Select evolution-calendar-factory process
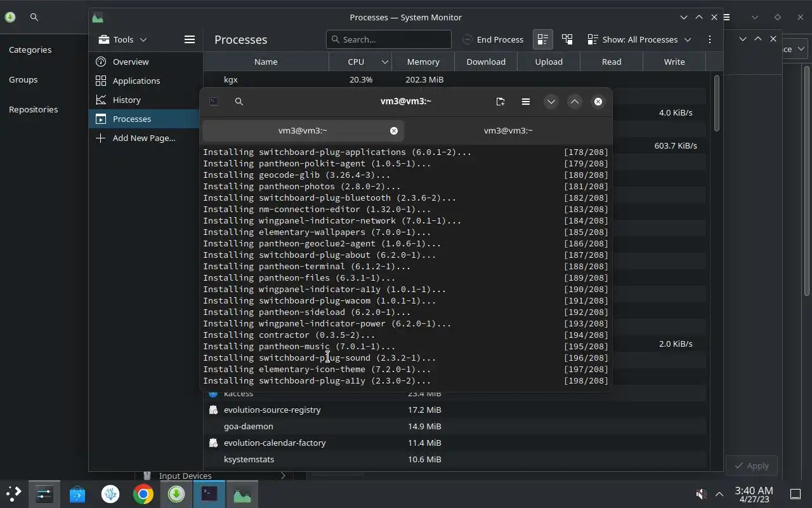 pos(454,443)
